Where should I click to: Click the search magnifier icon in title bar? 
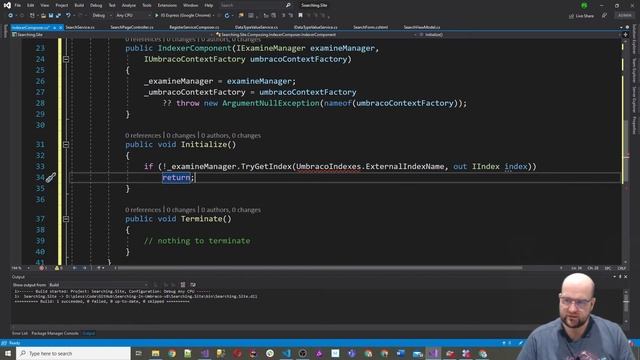(x=288, y=5)
